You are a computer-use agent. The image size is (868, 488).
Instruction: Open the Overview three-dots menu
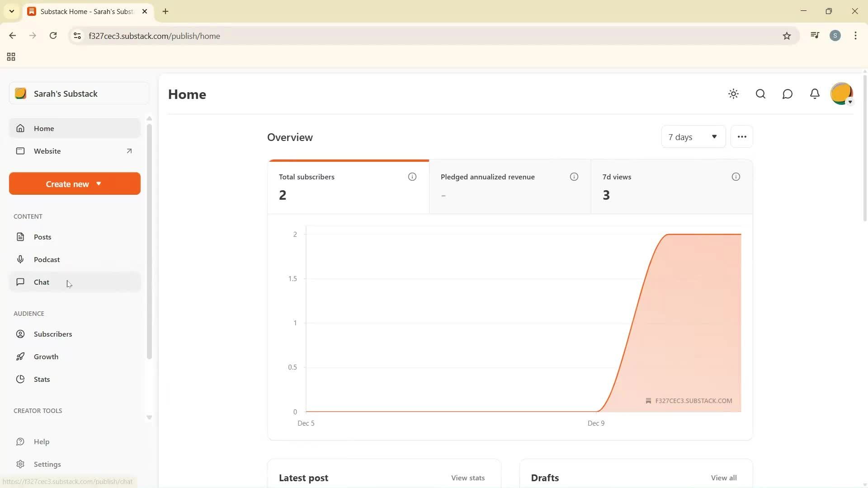coord(741,137)
